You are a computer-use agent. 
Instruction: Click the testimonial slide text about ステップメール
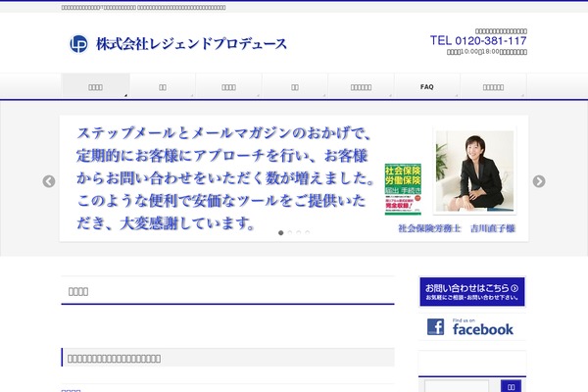[x=224, y=178]
